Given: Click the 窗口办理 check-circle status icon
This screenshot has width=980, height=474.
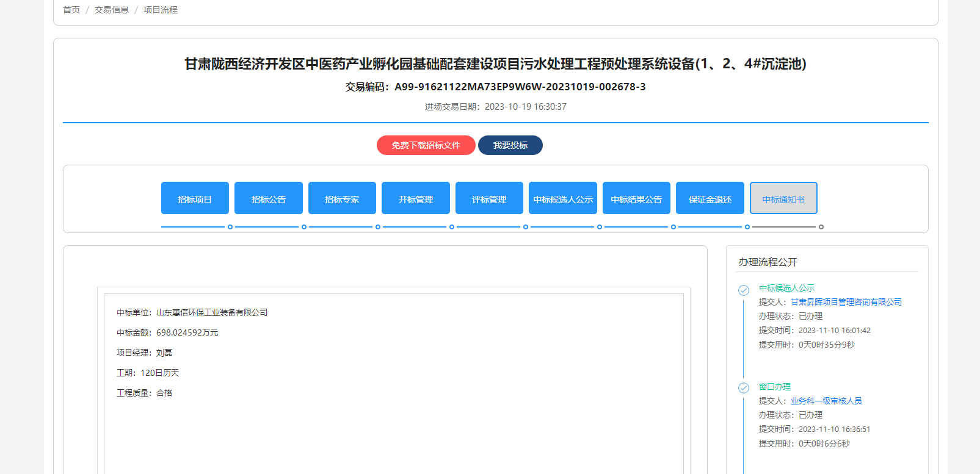Looking at the screenshot, I should click(x=743, y=388).
